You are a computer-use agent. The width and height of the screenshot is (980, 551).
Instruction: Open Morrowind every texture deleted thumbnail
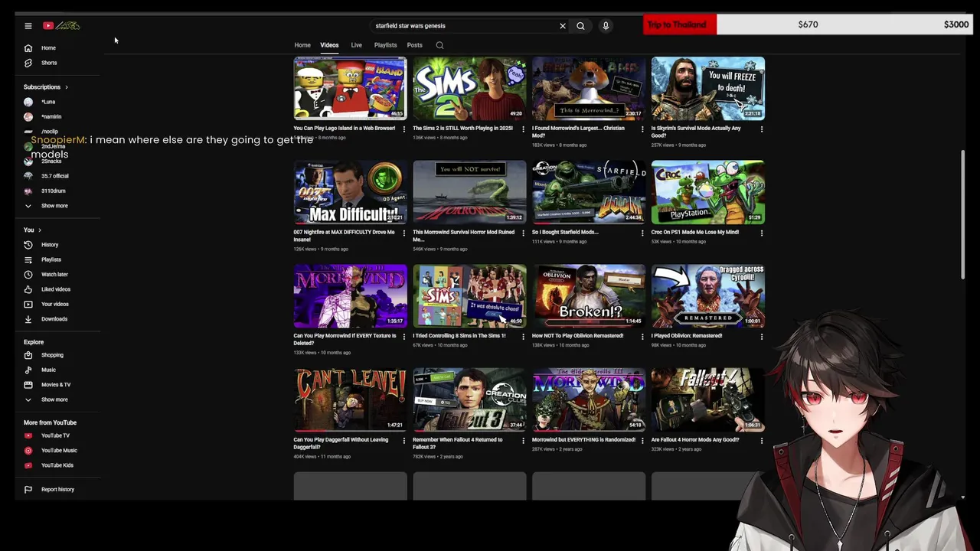(x=350, y=296)
